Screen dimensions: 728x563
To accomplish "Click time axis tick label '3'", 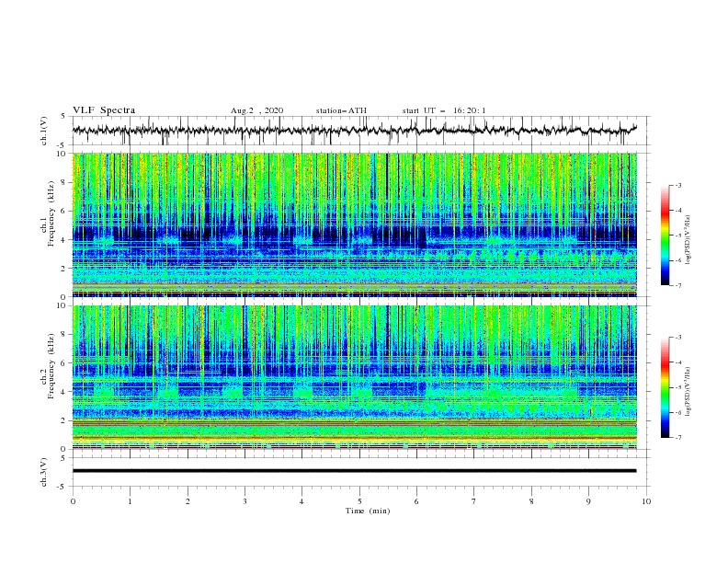I will point(245,501).
